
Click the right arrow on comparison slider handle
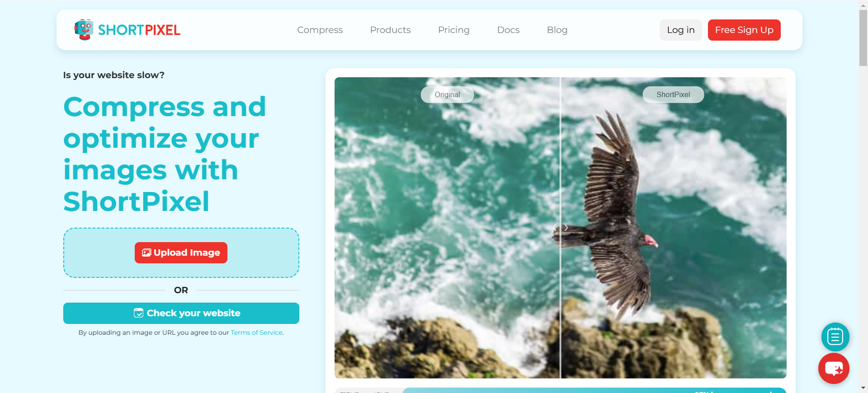pos(566,228)
